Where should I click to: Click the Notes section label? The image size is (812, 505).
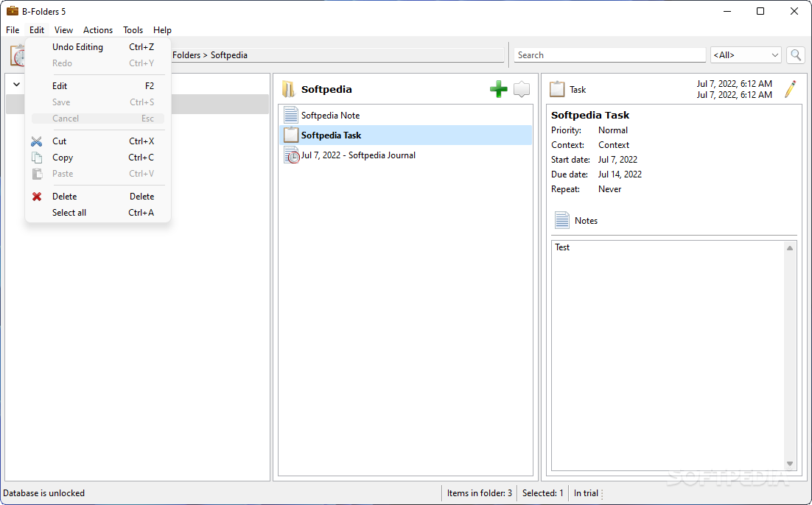(586, 220)
